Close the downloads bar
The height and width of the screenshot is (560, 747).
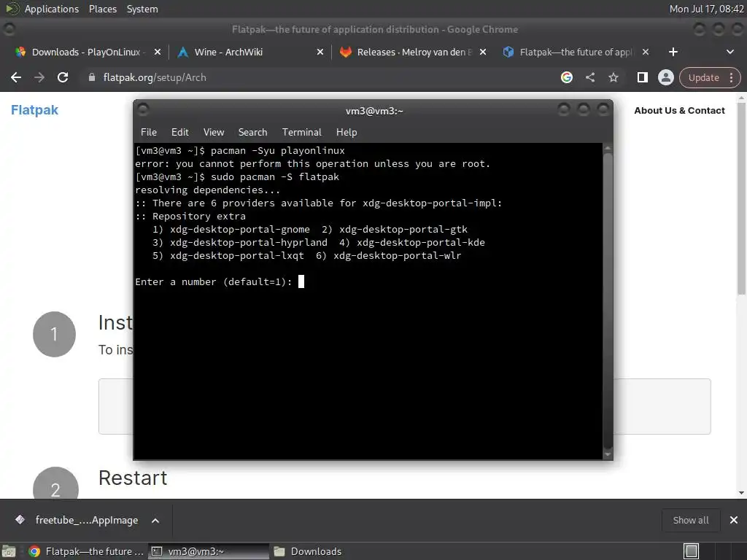[x=734, y=520]
